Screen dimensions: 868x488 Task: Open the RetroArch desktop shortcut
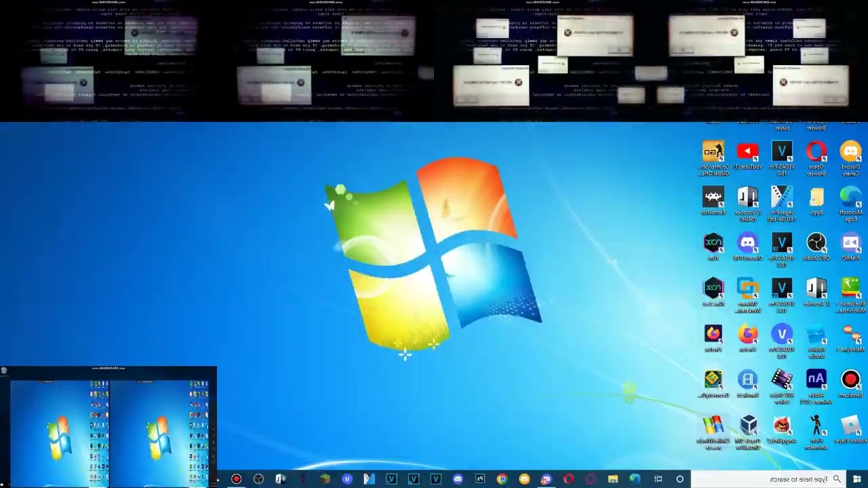coord(713,201)
